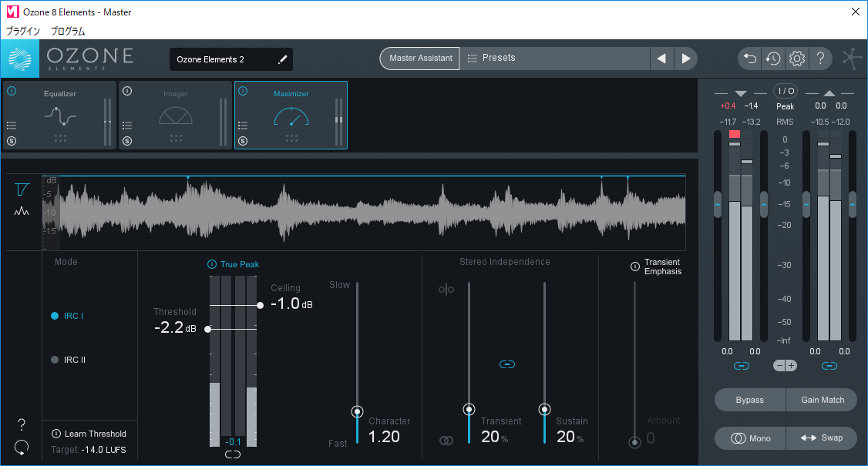Click the Transient slider handle
868x466 pixels.
469,410
